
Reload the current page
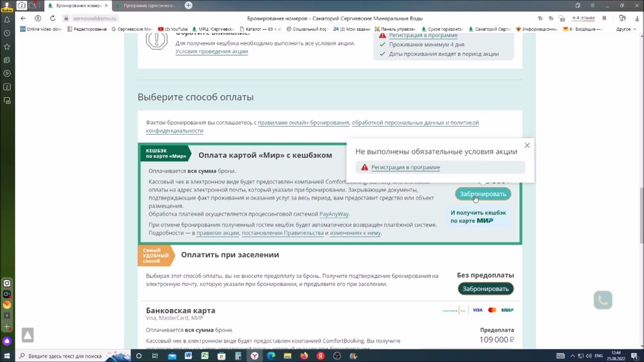click(52, 18)
